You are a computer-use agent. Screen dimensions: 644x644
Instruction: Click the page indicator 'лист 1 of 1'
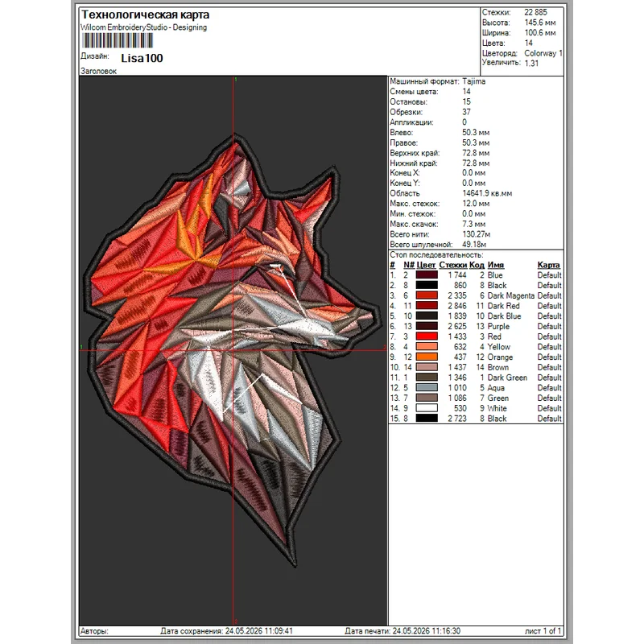tap(543, 631)
